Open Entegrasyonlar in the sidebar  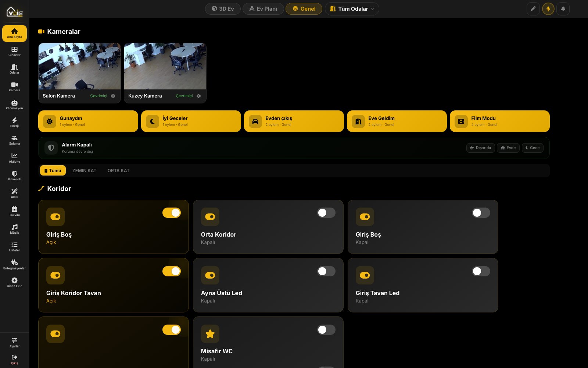point(14,265)
